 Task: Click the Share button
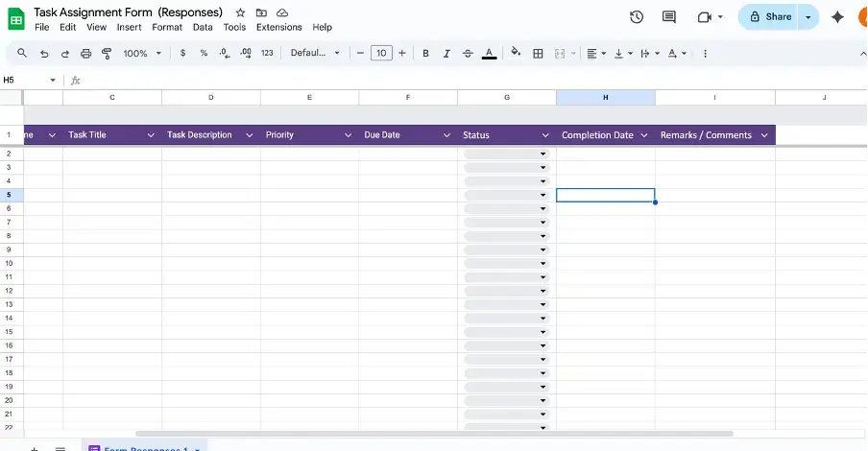[768, 17]
